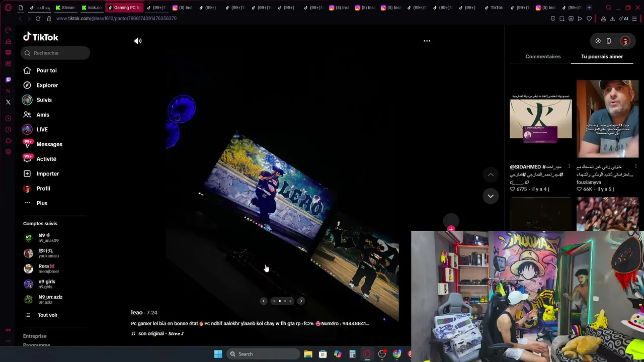Switch to the kick.com browser tab

click(x=92, y=8)
